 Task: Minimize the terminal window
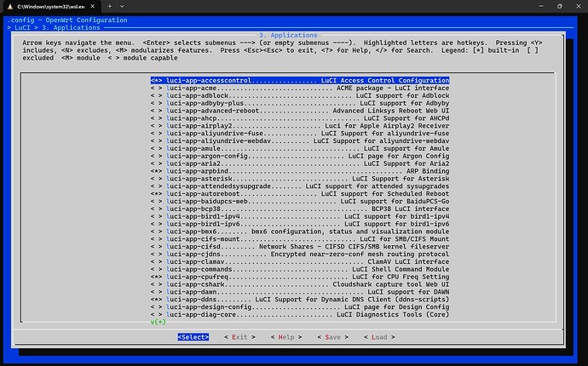coord(541,6)
